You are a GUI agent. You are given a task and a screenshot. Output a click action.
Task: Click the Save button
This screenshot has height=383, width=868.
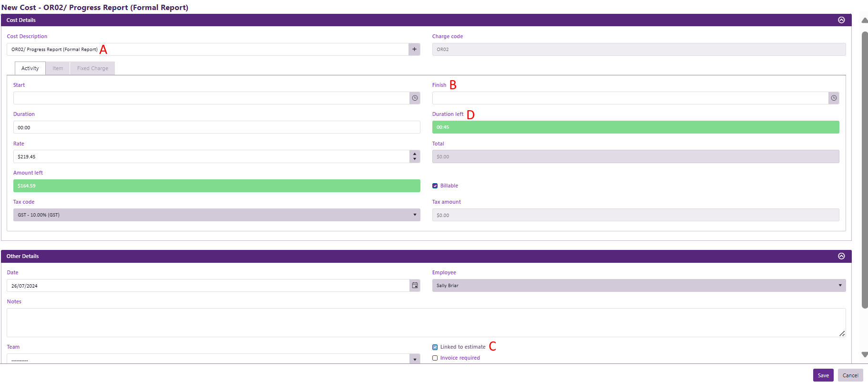[x=823, y=375]
